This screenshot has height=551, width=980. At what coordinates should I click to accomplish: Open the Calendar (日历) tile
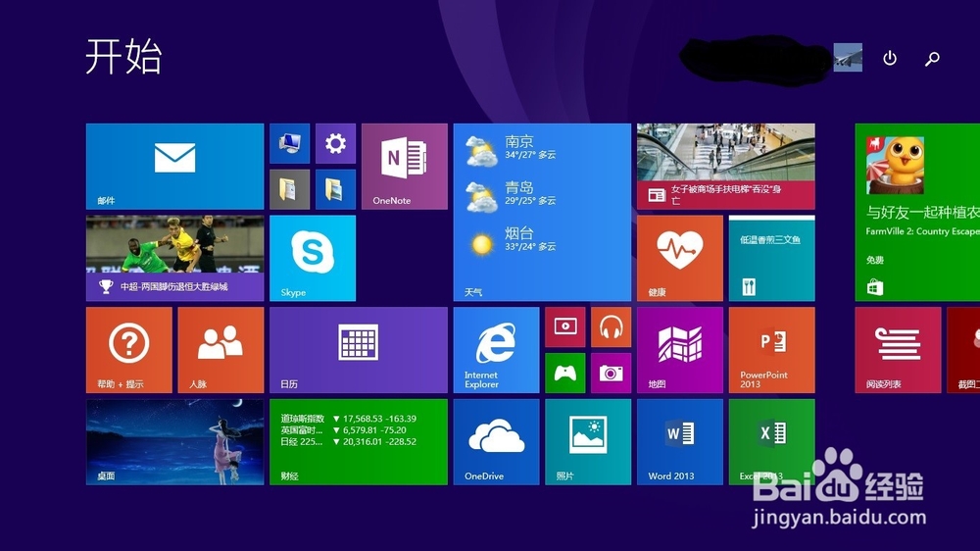(359, 350)
